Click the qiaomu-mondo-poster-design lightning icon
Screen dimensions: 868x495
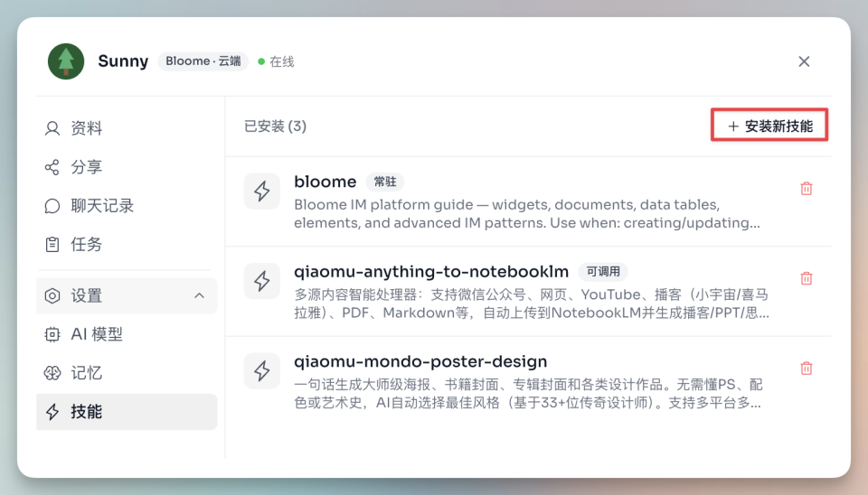[x=262, y=370]
